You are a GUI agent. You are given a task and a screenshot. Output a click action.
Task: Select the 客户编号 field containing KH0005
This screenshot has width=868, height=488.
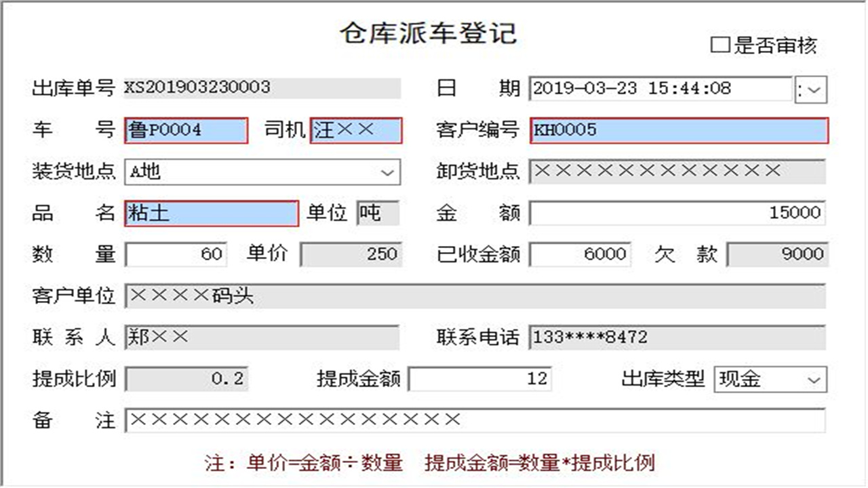(678, 131)
